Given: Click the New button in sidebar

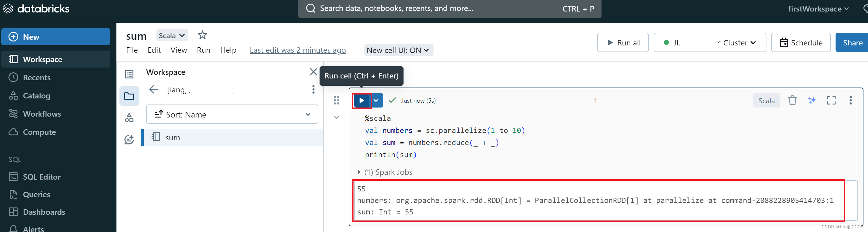Looking at the screenshot, I should click(x=55, y=37).
